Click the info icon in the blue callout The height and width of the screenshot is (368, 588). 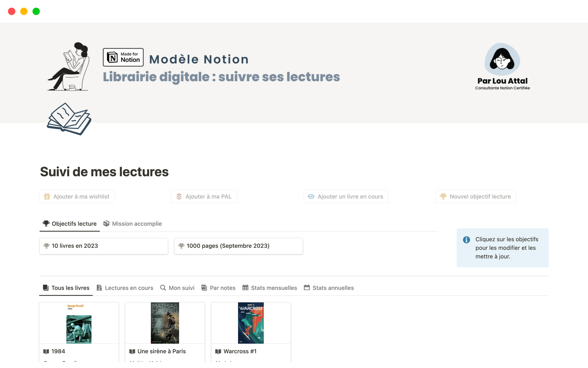(466, 240)
